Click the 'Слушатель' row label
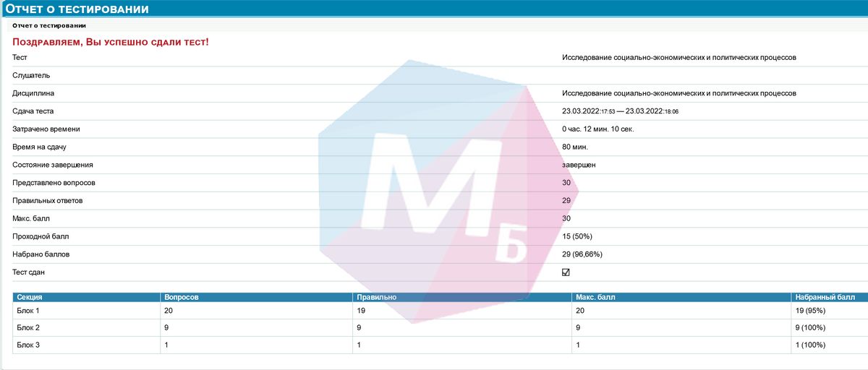 click(31, 75)
